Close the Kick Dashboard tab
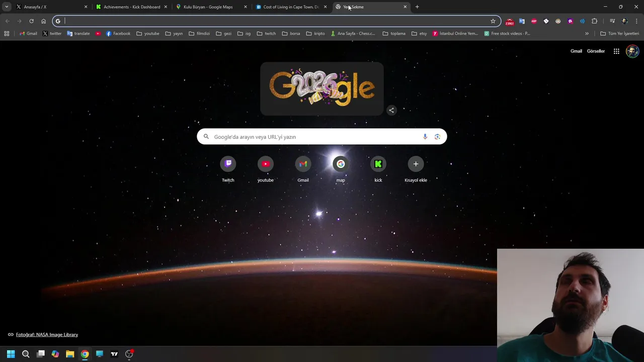Viewport: 644px width, 362px height. coord(166,7)
